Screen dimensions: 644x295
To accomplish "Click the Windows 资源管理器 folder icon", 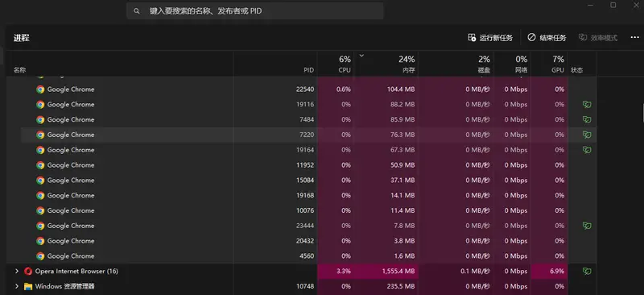I will pos(28,286).
